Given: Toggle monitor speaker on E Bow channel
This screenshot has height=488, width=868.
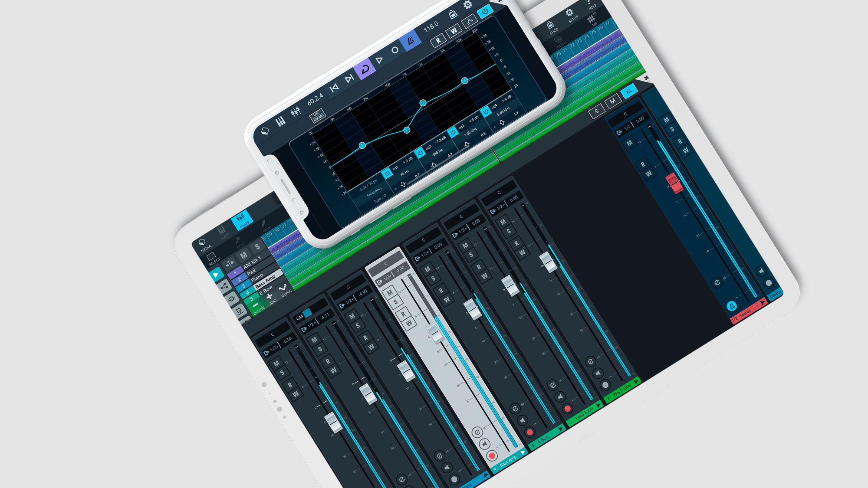Looking at the screenshot, I should pyautogui.click(x=522, y=420).
